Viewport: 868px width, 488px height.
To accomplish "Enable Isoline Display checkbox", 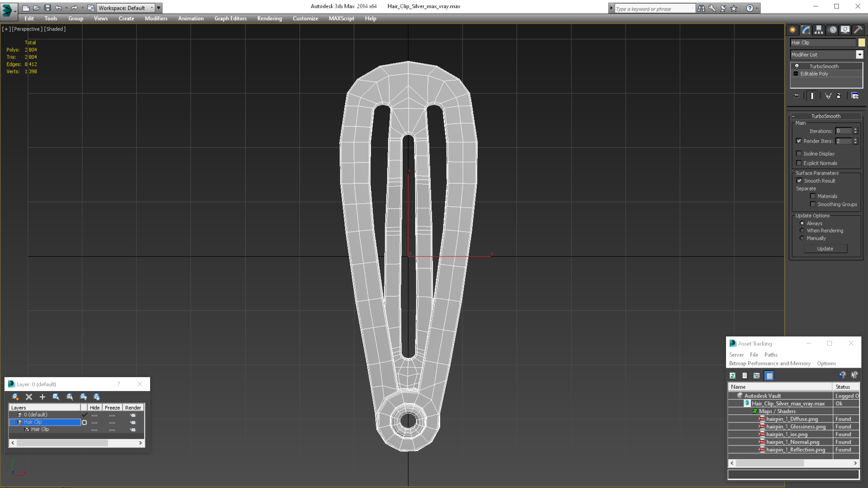I will click(799, 153).
